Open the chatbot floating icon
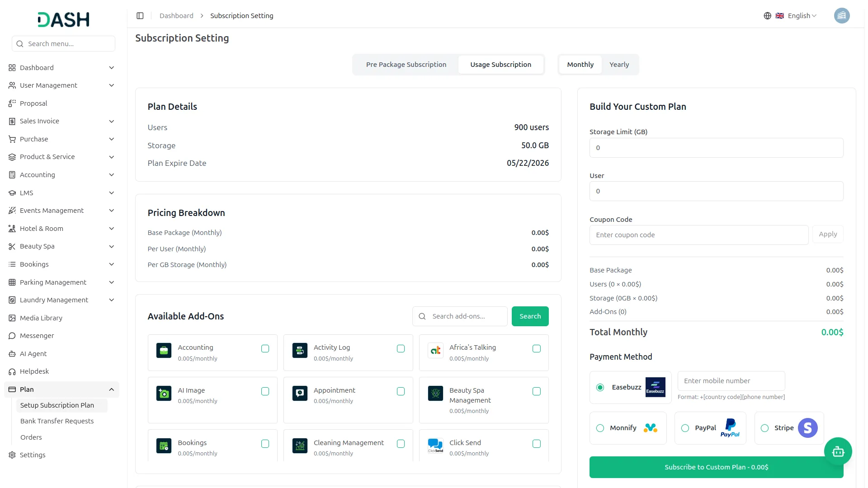 point(838,451)
